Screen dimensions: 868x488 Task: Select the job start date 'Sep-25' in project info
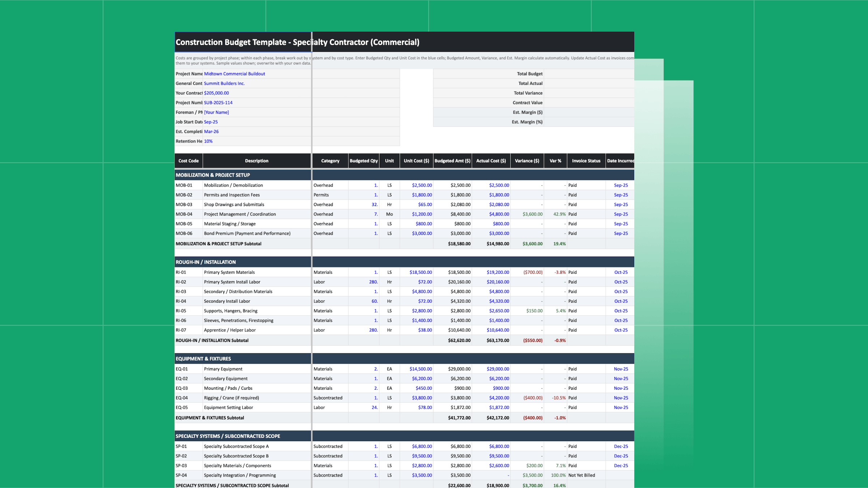tap(211, 122)
